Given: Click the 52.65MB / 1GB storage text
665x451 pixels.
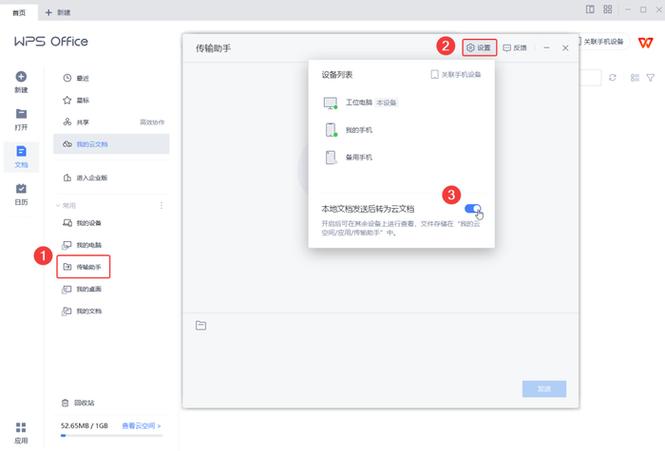Looking at the screenshot, I should pyautogui.click(x=84, y=426).
